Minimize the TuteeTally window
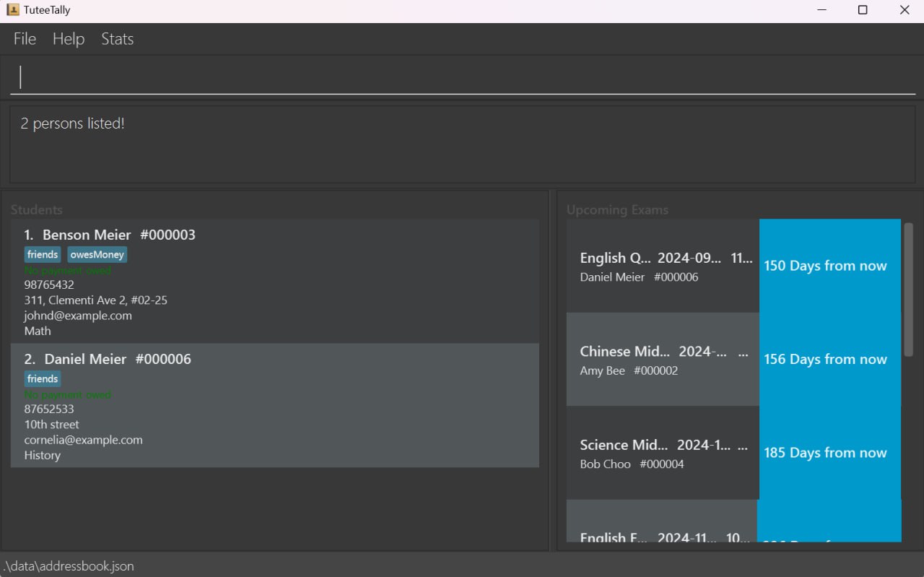The height and width of the screenshot is (577, 924). [821, 10]
